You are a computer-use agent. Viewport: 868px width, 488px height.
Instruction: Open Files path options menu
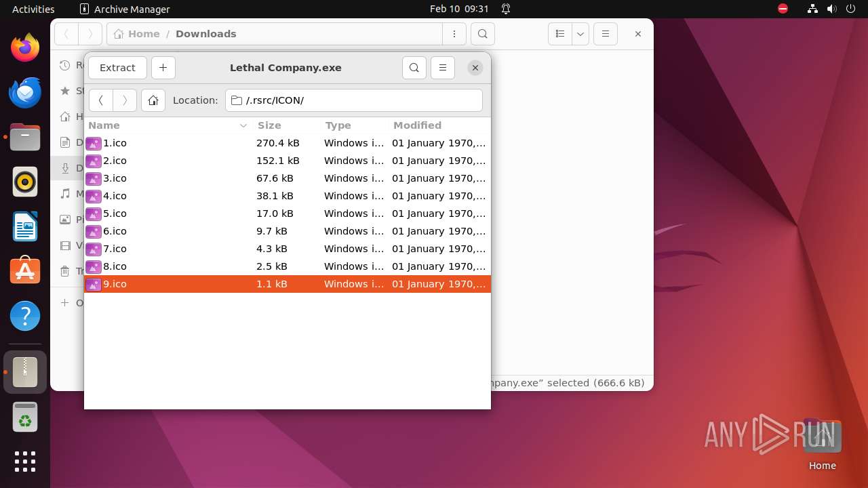click(x=454, y=34)
